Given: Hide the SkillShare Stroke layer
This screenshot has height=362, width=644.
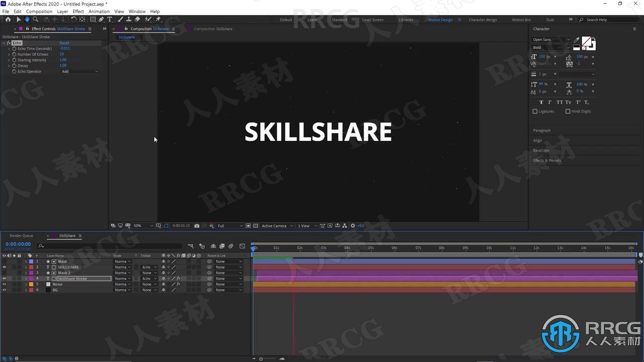Looking at the screenshot, I should pos(4,279).
